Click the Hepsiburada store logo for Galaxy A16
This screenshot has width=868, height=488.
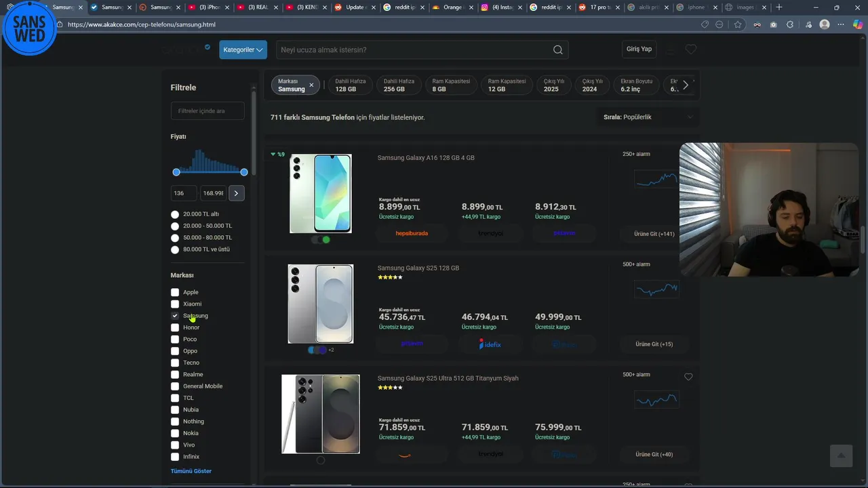[412, 233]
